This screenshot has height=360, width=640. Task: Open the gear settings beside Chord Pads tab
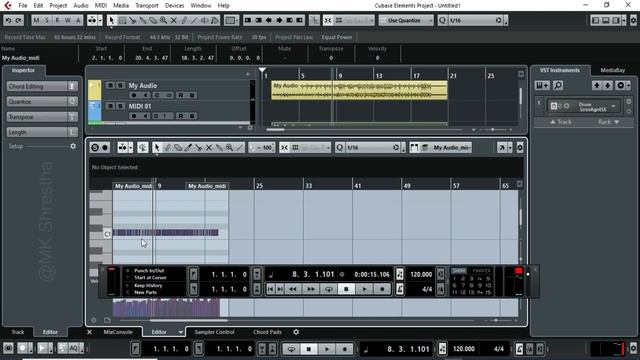(296, 332)
